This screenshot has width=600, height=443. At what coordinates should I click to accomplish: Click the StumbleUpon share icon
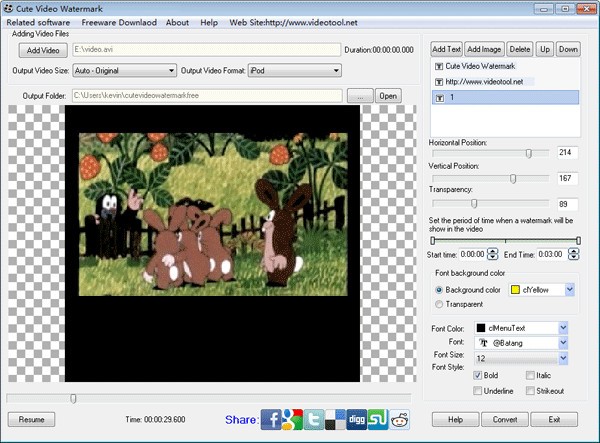[x=378, y=419]
